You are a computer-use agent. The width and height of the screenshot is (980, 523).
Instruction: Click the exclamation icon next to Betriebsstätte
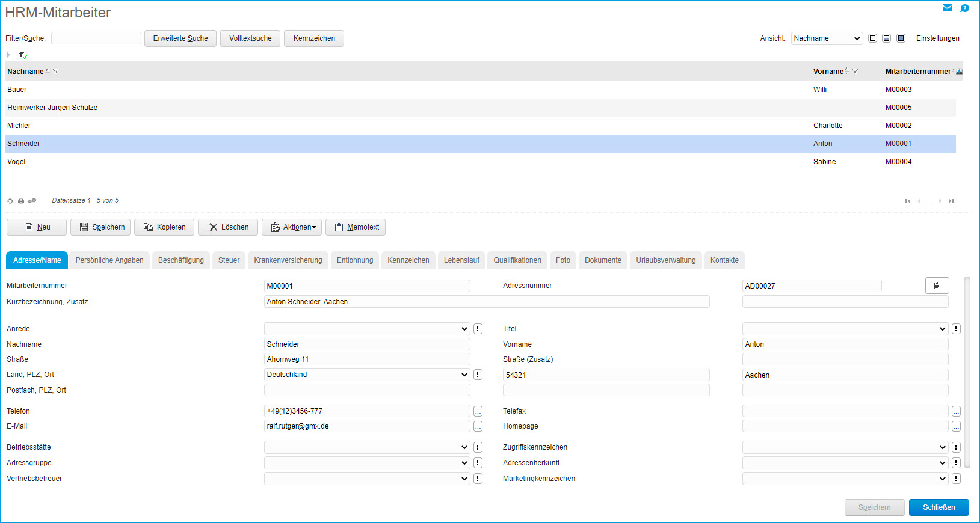coord(478,447)
